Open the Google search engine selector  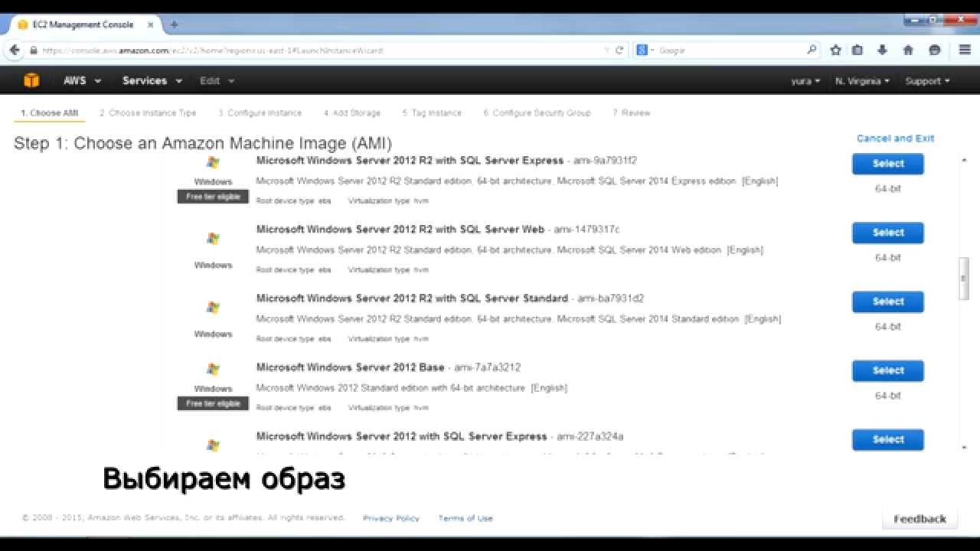645,50
